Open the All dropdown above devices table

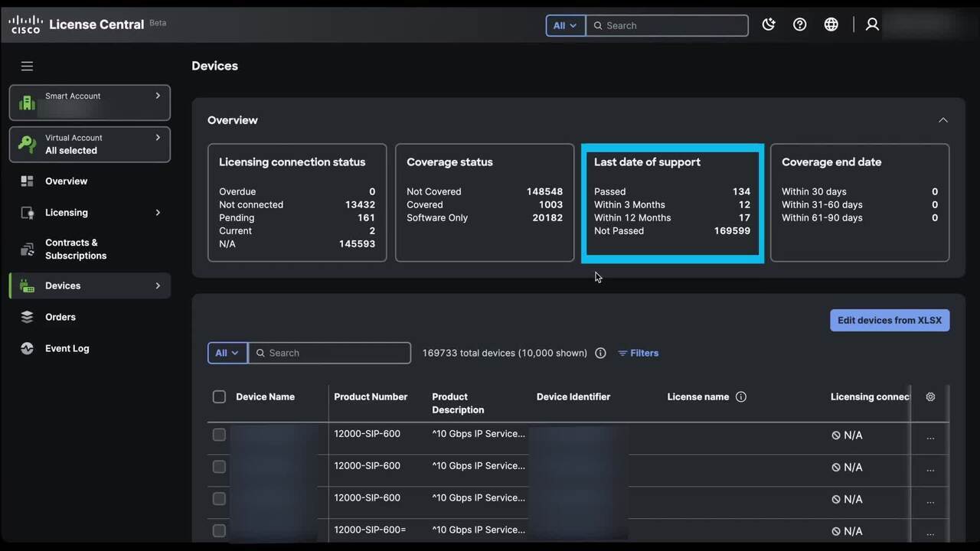point(227,353)
